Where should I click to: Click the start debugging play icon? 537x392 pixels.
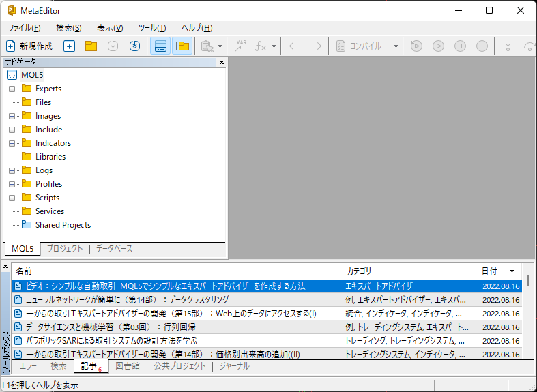coord(438,46)
